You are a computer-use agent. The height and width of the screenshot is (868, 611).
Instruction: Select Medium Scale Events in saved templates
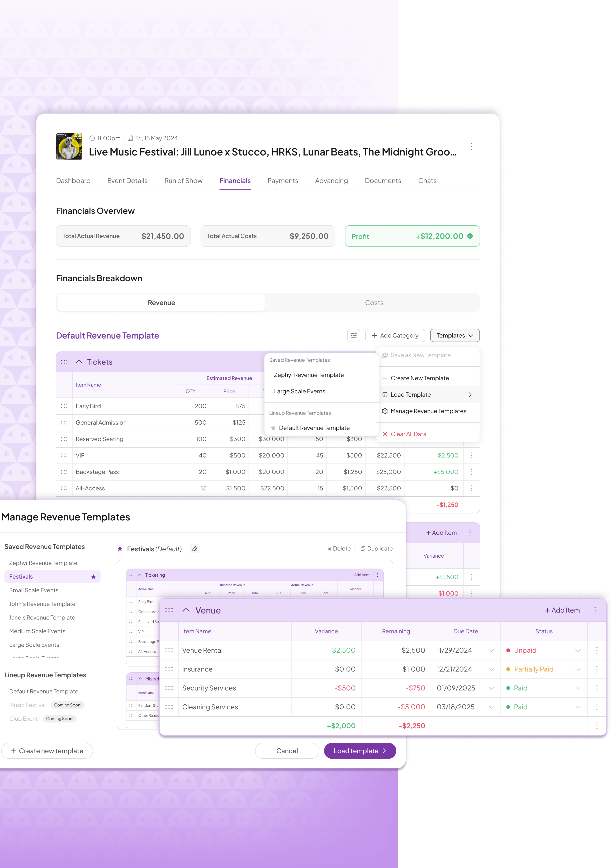coord(37,631)
